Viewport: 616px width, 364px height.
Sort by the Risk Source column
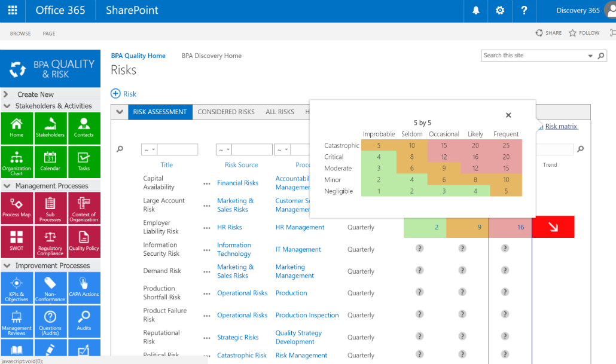(241, 165)
